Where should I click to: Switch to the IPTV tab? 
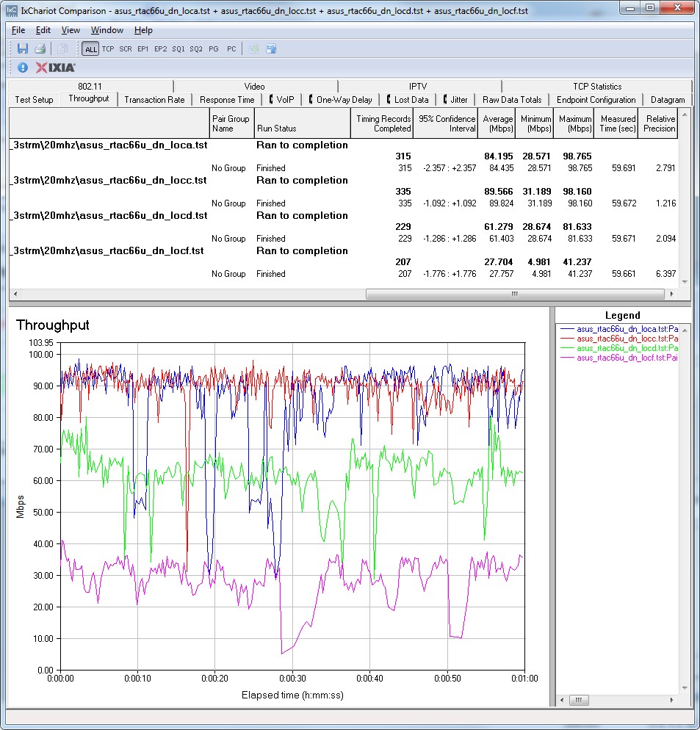(418, 86)
